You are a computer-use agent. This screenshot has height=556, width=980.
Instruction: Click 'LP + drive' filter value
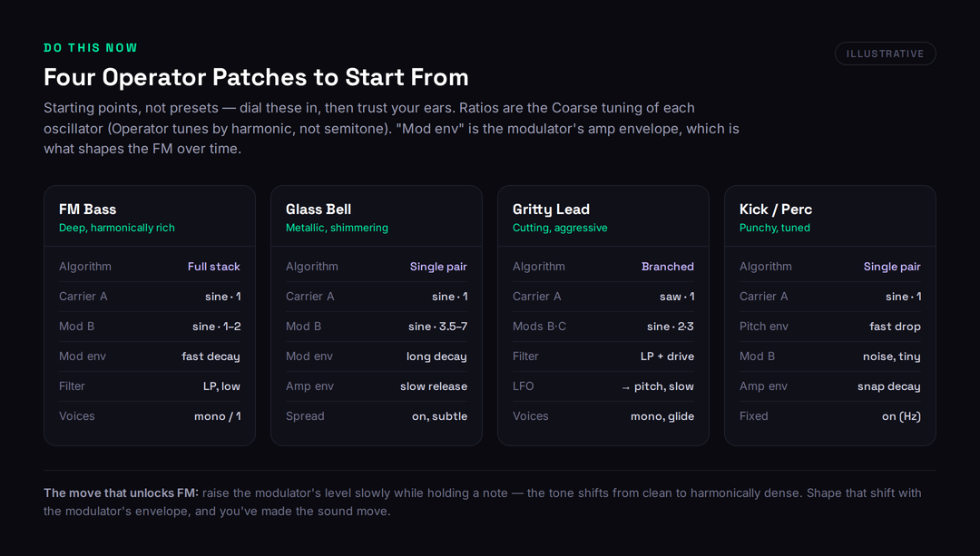[x=667, y=356]
